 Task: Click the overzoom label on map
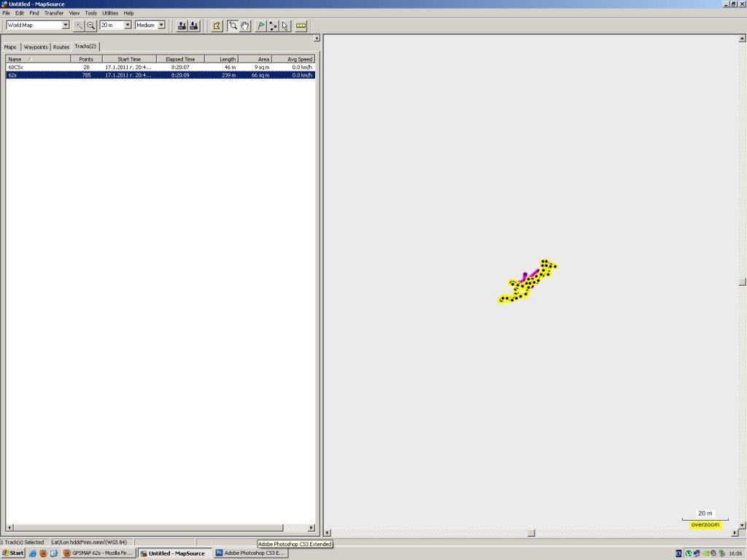705,524
